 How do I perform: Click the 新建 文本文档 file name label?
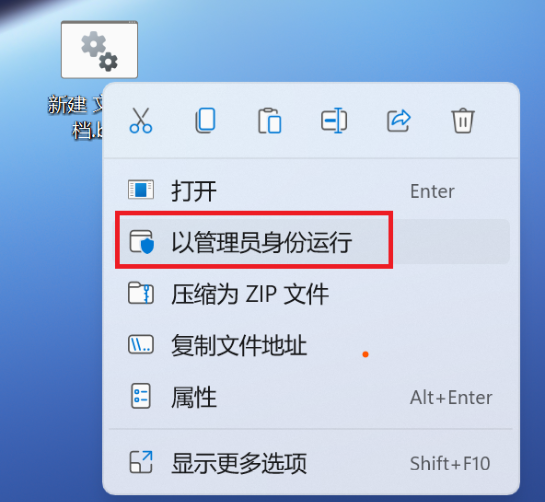coord(75,118)
